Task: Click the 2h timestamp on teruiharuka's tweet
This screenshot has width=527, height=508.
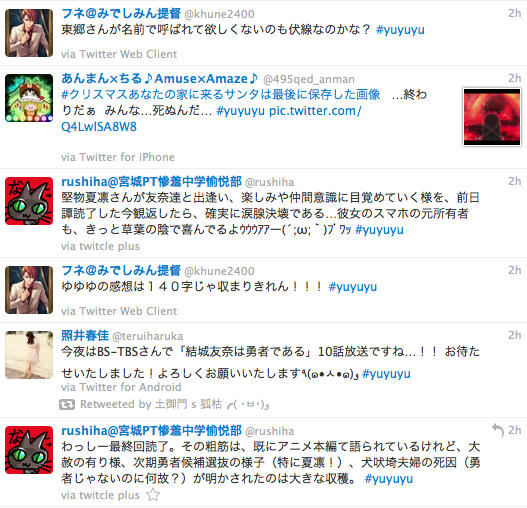Action: tap(515, 335)
